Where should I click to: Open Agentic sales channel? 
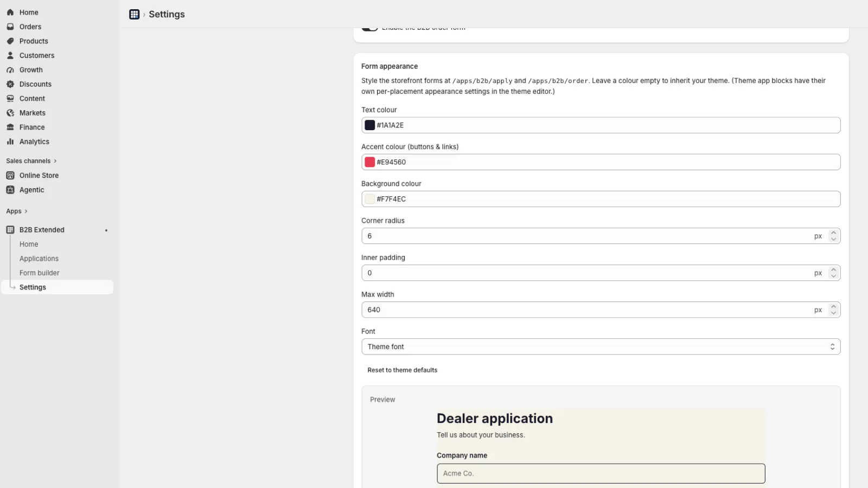pos(31,190)
